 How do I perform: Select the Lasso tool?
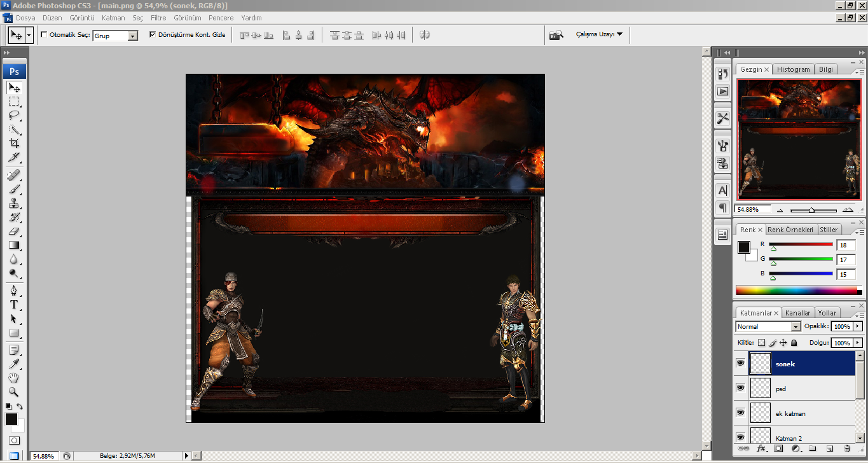point(14,116)
